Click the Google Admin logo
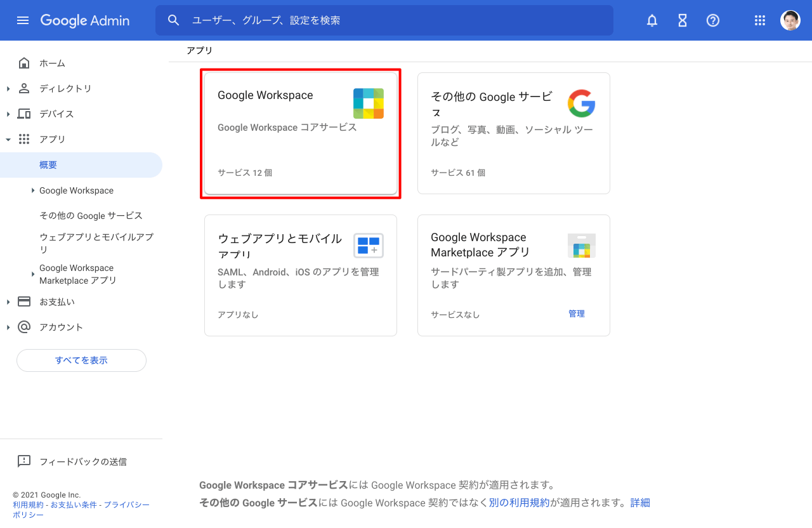The width and height of the screenshot is (812, 528). (85, 20)
